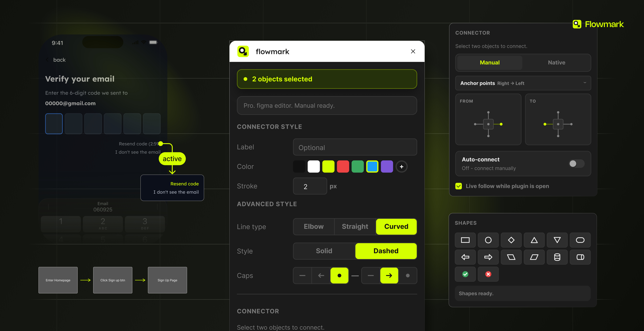Insert the rectangle shape
This screenshot has height=331, width=644.
[x=465, y=240]
